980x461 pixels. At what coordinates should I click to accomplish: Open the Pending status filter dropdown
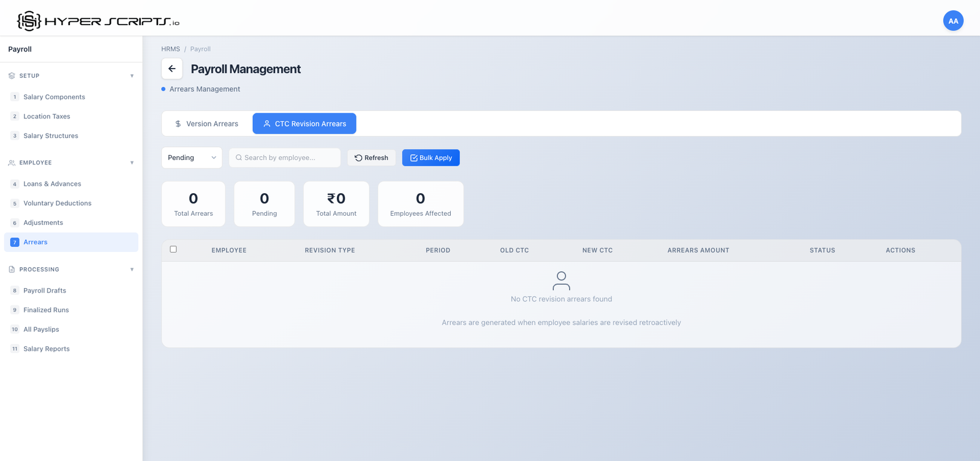[192, 158]
